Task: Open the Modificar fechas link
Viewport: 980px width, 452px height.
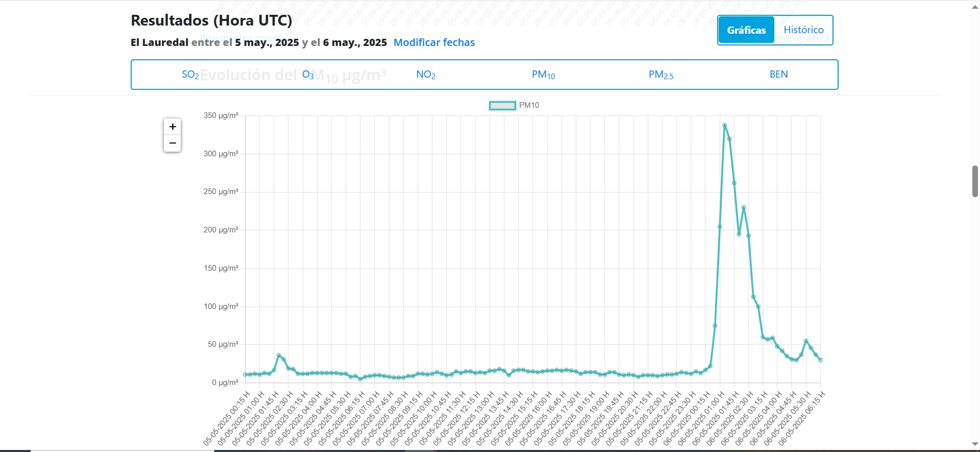Action: (434, 42)
